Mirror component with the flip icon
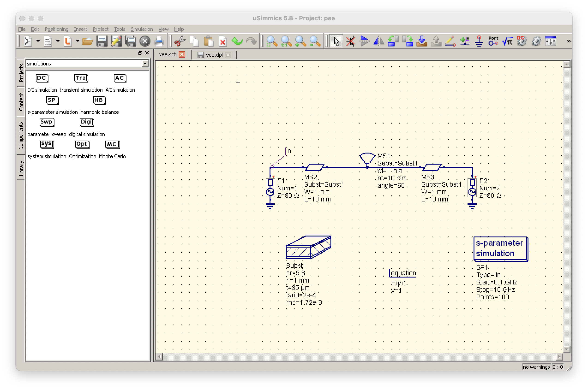588x390 pixels. [379, 41]
